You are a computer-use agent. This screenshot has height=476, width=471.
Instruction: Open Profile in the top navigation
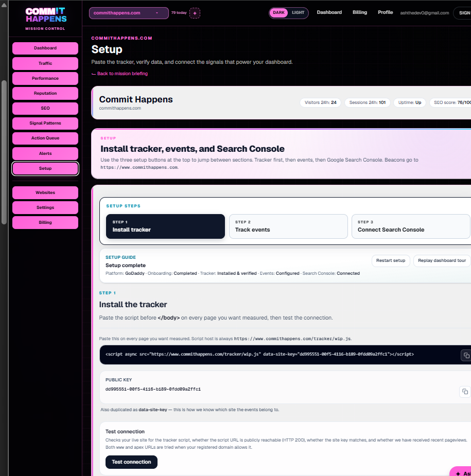(385, 12)
